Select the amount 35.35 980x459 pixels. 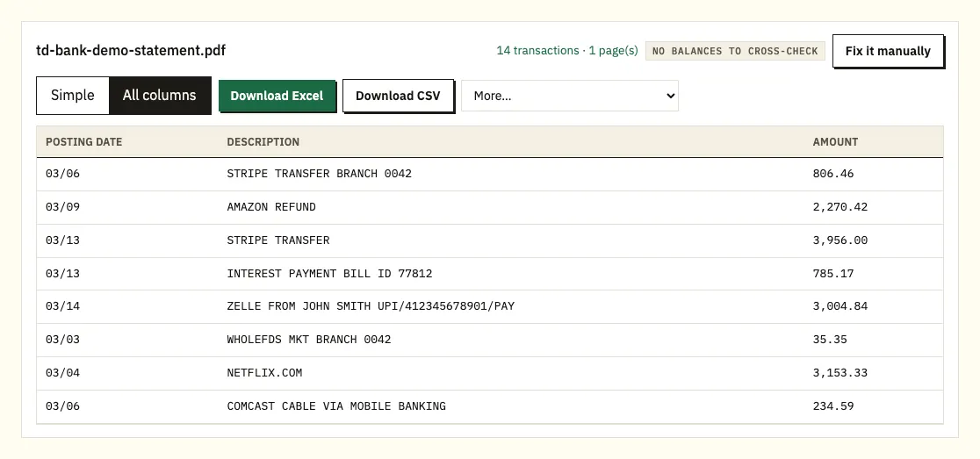(830, 340)
